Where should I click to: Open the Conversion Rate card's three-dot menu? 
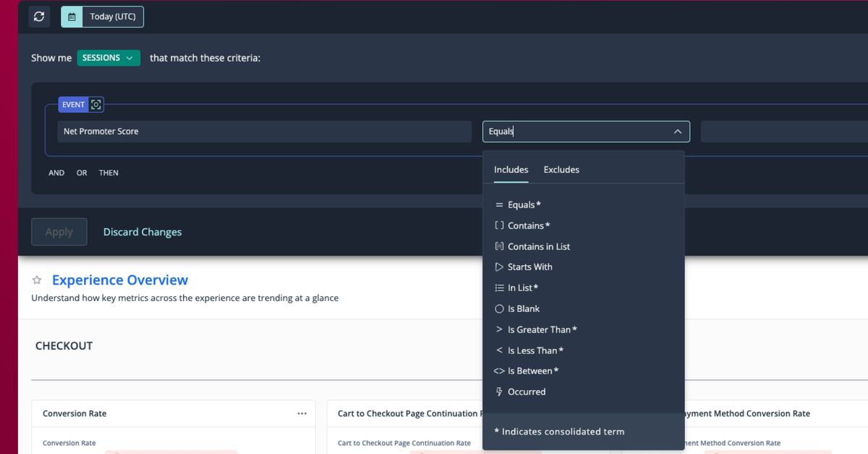pyautogui.click(x=302, y=413)
